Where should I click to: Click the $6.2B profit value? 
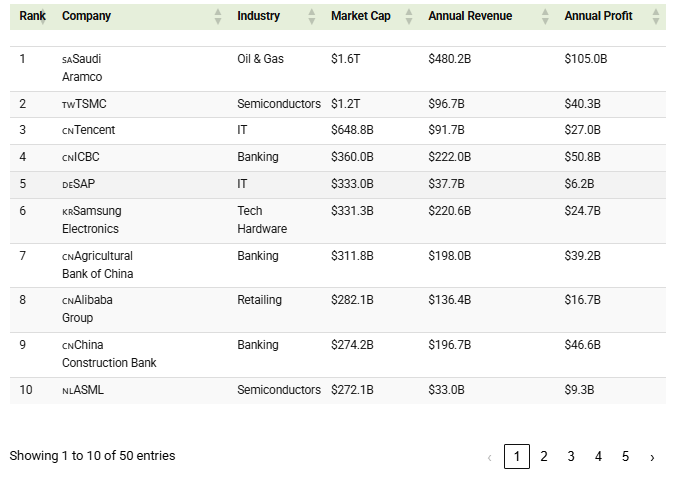click(579, 184)
